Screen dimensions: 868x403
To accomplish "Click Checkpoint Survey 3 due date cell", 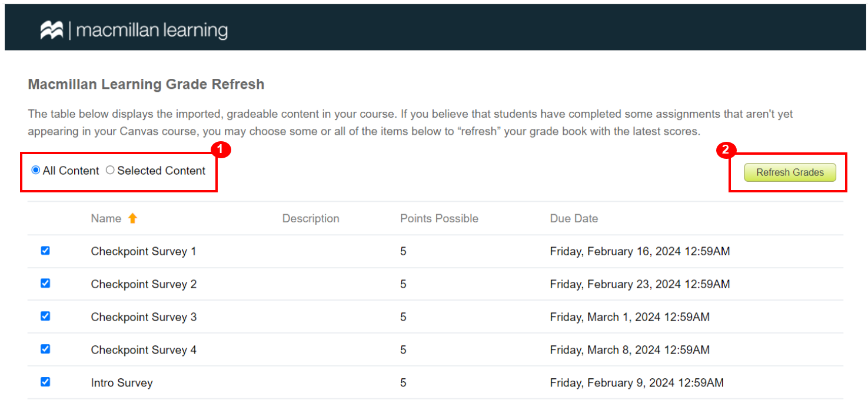I will coord(630,317).
